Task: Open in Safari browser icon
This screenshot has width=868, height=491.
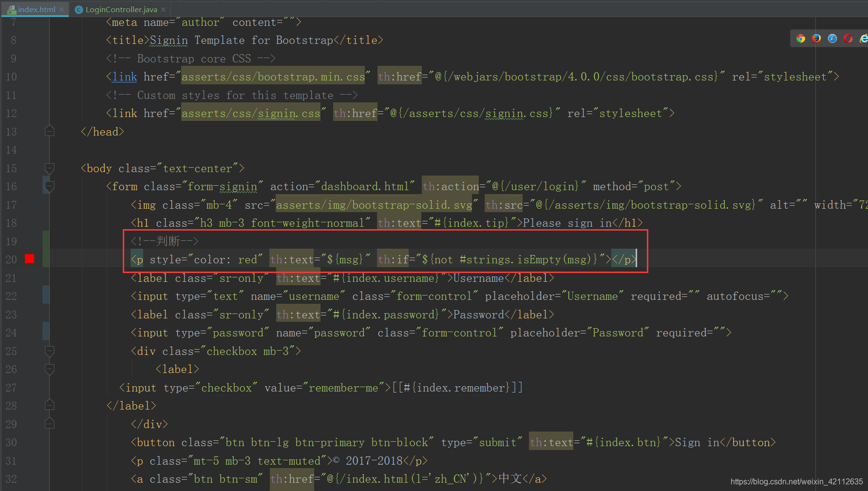Action: click(832, 39)
